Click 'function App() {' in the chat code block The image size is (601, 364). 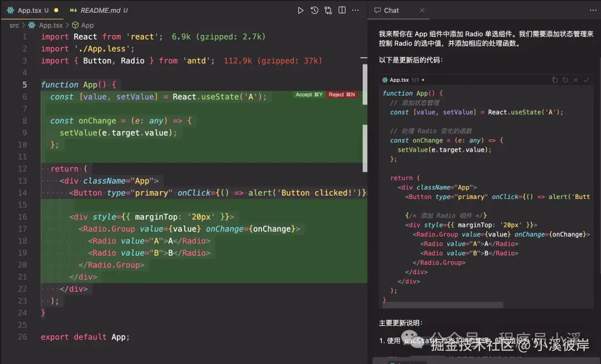(x=412, y=93)
